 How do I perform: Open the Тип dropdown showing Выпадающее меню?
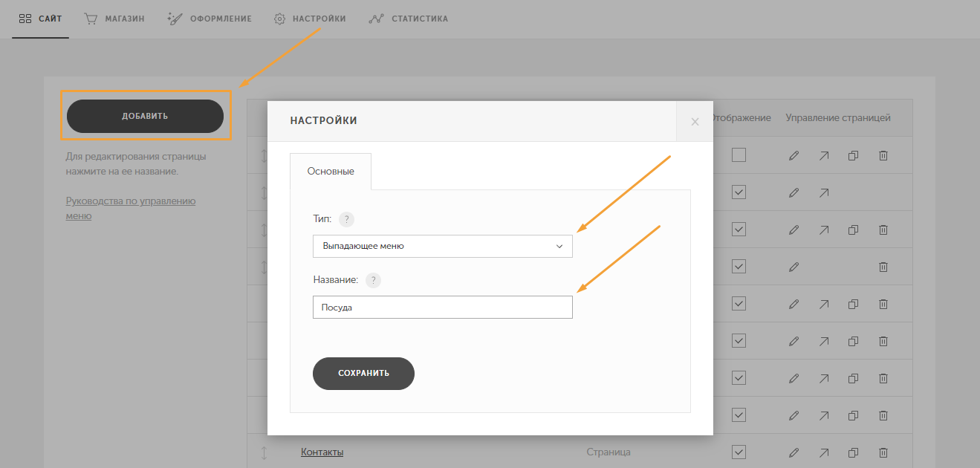pos(443,246)
